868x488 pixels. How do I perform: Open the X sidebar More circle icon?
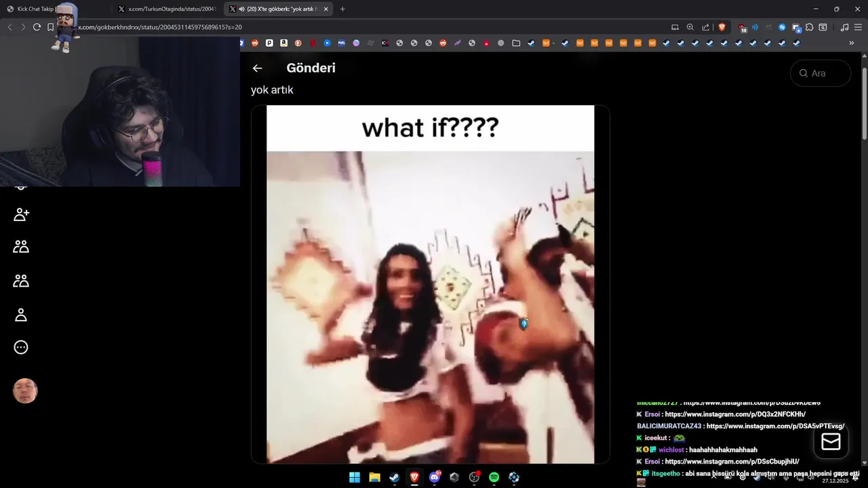pos(21,347)
